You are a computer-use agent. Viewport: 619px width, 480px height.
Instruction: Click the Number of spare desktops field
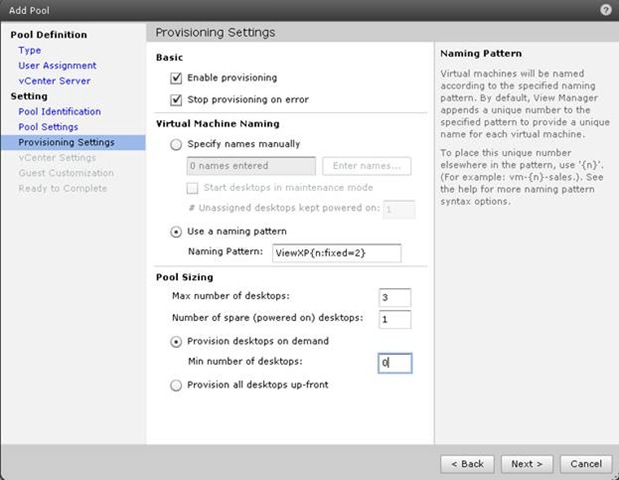click(x=395, y=319)
